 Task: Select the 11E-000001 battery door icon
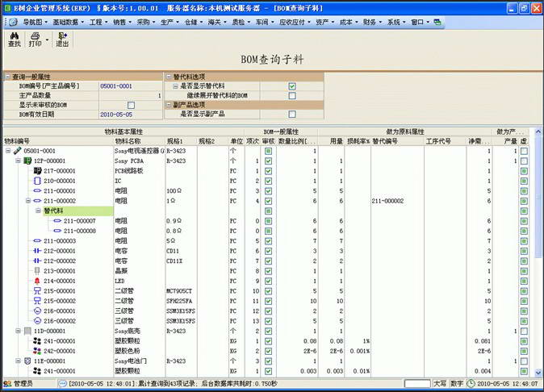[x=27, y=361]
